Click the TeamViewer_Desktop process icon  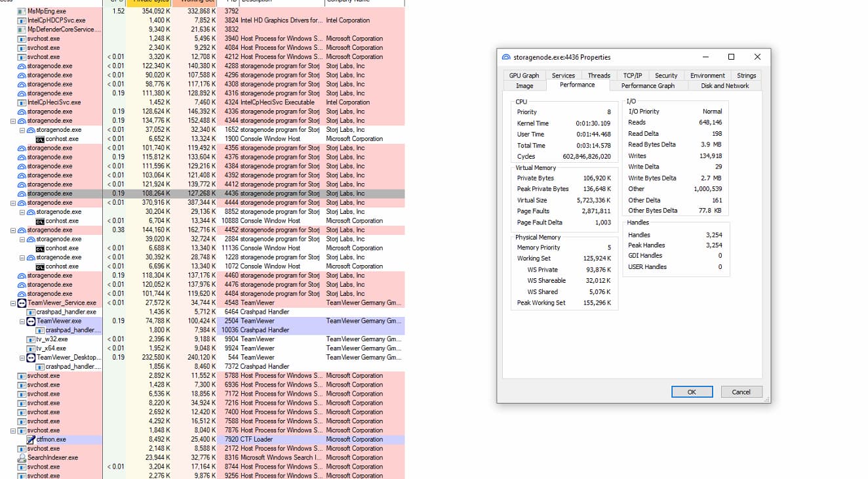pos(31,358)
